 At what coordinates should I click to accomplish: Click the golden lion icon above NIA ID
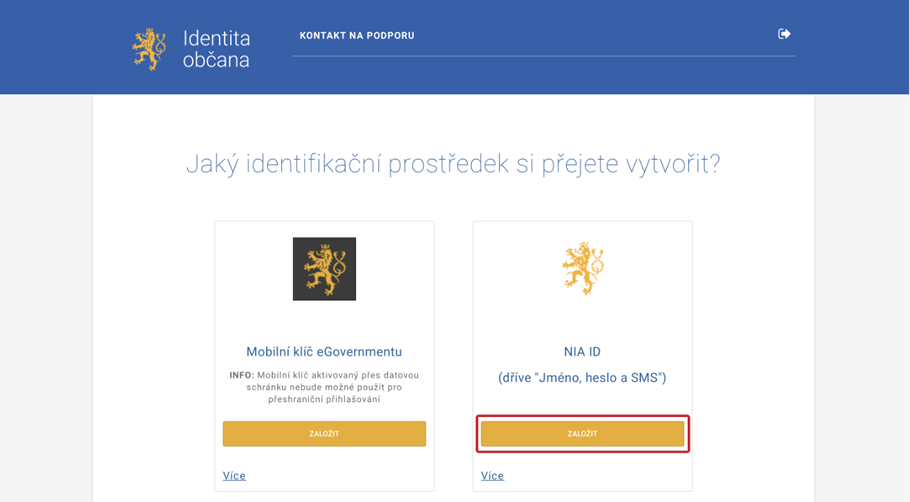583,268
